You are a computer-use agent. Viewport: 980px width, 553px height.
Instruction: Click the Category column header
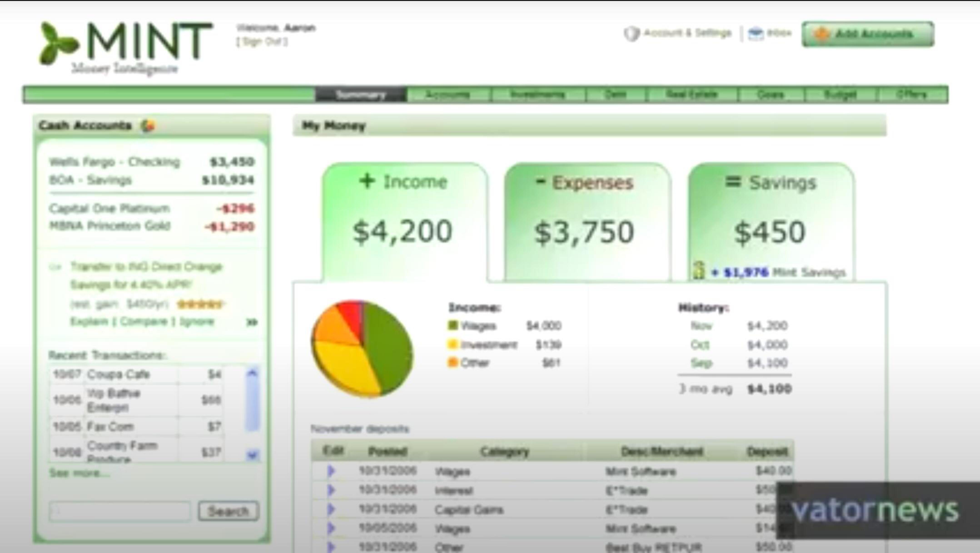[x=505, y=451]
